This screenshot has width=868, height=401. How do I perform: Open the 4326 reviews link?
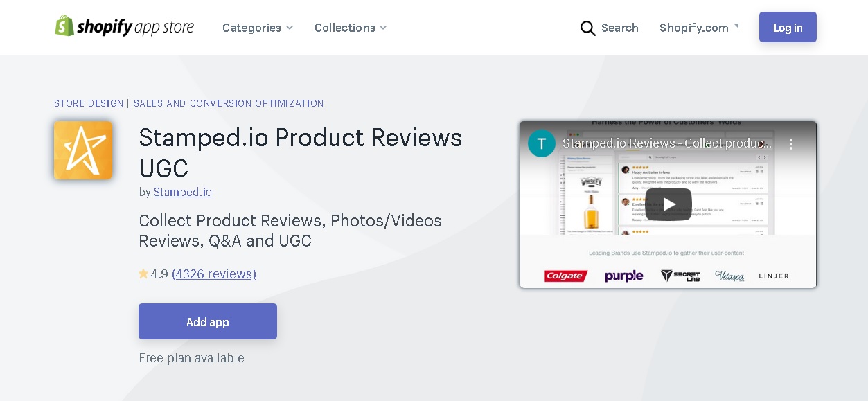214,274
